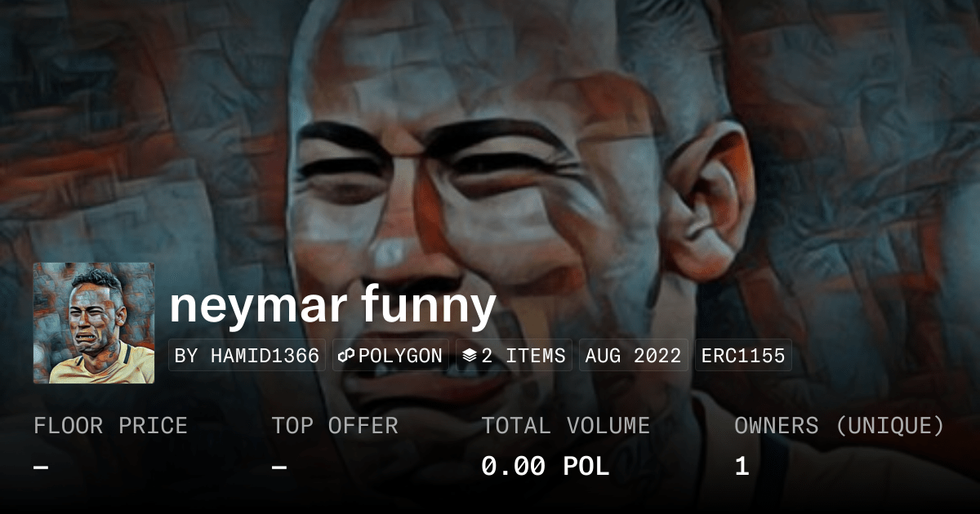Select the TOP OFFER label
This screenshot has width=980, height=514.
click(x=335, y=426)
